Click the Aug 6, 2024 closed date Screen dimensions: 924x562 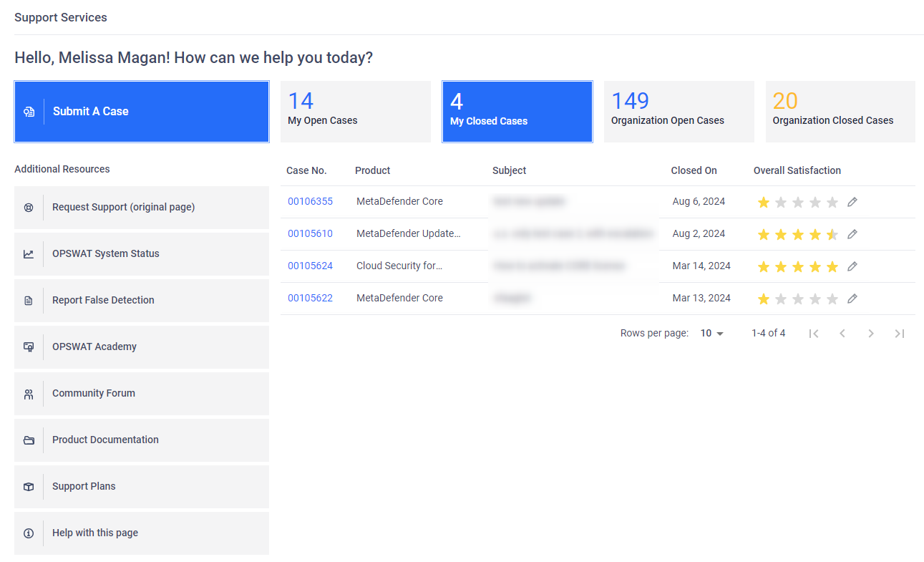[699, 202]
